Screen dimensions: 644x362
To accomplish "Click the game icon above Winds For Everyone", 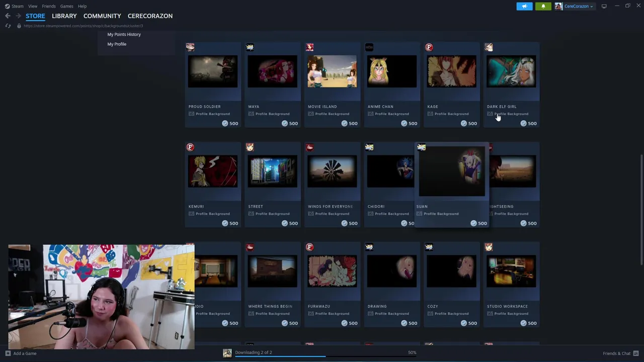I will point(309,147).
